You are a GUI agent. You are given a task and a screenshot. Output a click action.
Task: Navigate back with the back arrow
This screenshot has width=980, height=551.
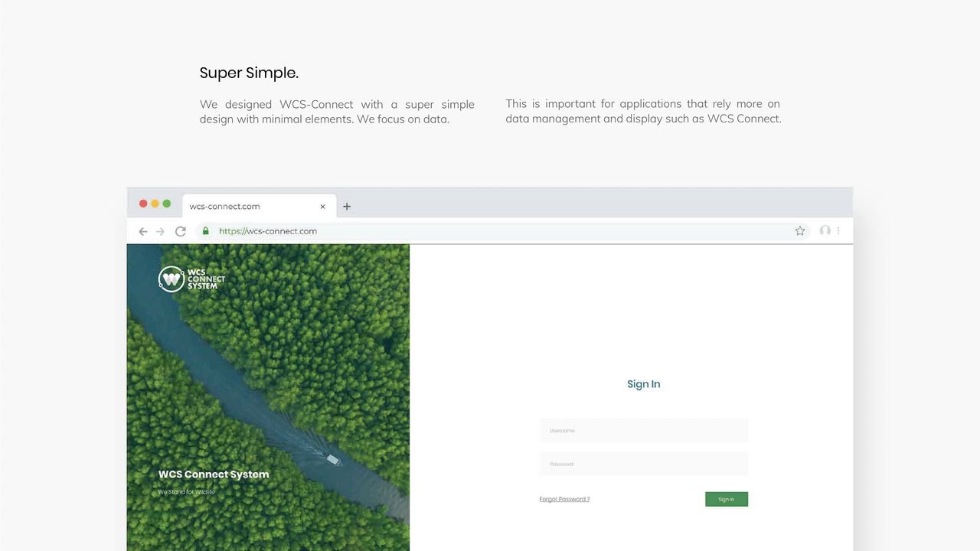[x=143, y=230]
